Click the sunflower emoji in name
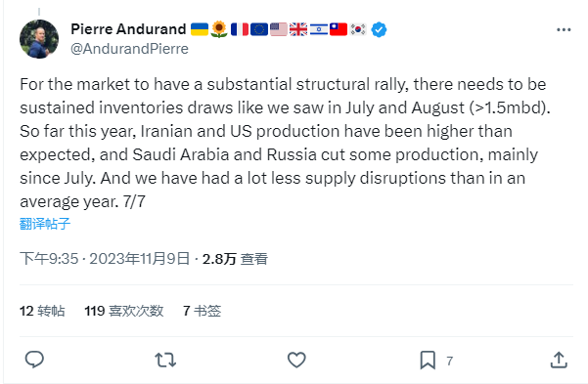 pyautogui.click(x=219, y=29)
